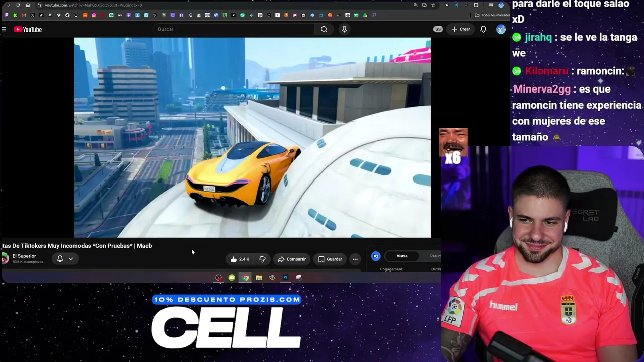Open the El Superior channel name link

click(x=24, y=256)
